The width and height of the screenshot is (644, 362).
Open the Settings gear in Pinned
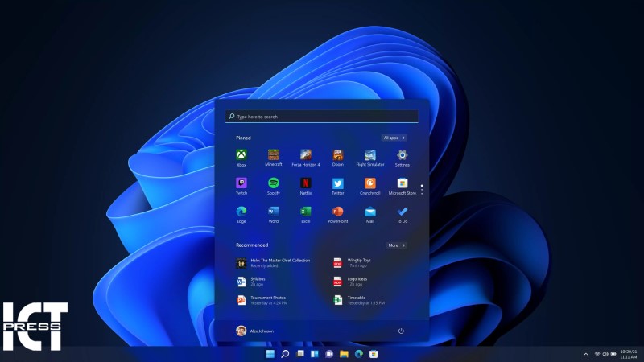pyautogui.click(x=402, y=154)
